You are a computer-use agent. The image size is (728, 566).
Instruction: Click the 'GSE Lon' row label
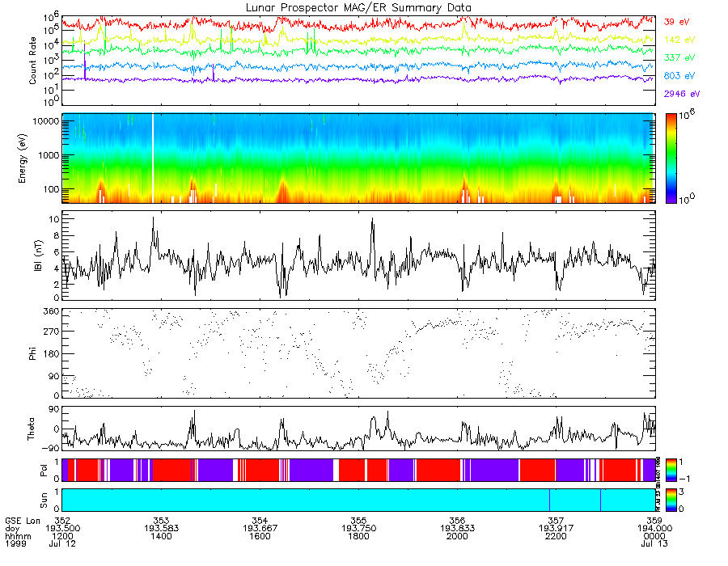click(23, 521)
